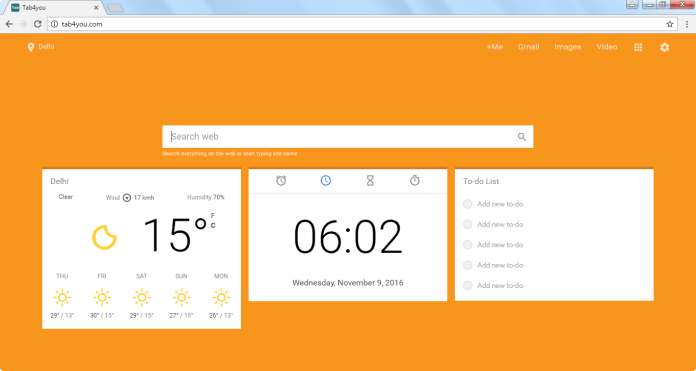This screenshot has width=696, height=371.
Task: Click the forward navigation arrow
Action: (x=24, y=24)
